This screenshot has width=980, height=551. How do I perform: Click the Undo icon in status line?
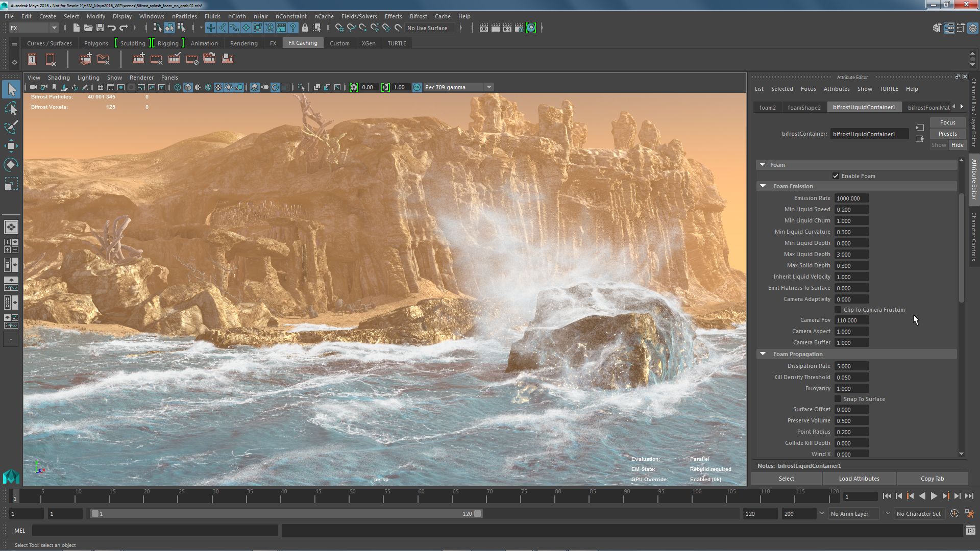pyautogui.click(x=112, y=28)
